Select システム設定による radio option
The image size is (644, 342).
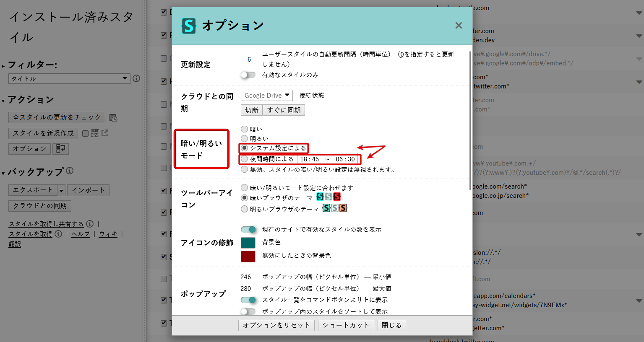[244, 148]
